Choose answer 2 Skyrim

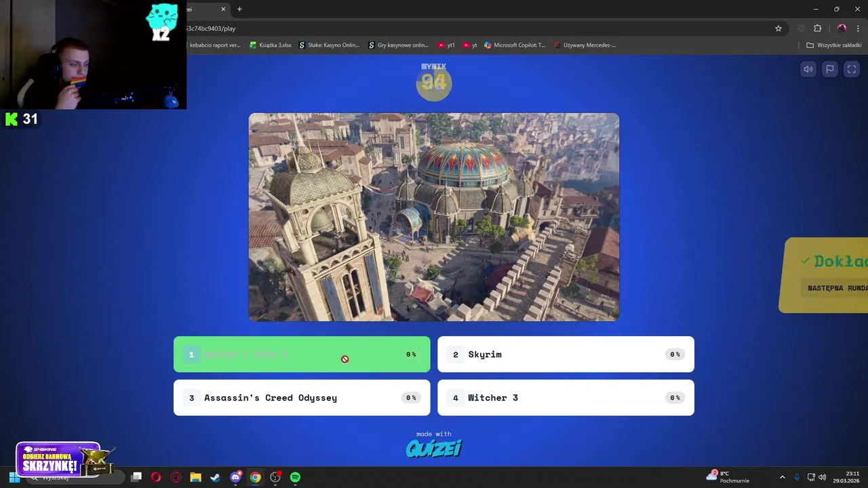[x=566, y=354]
